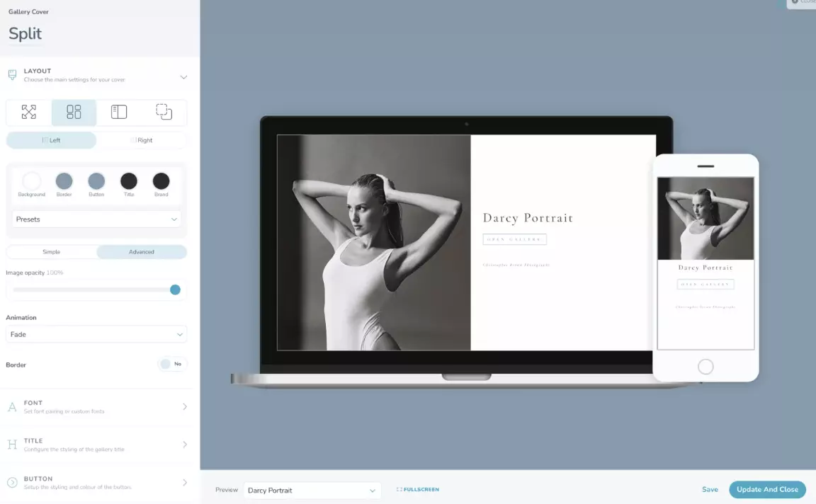Click the Font section A icon
816x504 pixels.
11,406
